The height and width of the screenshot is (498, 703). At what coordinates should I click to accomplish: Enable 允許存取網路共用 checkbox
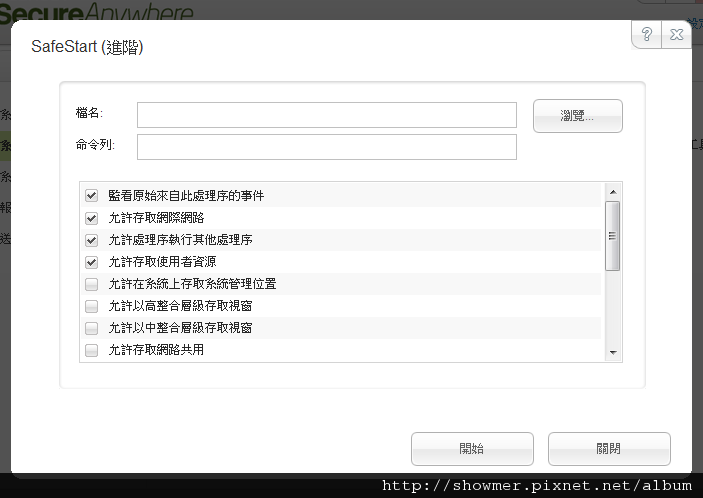pos(91,350)
